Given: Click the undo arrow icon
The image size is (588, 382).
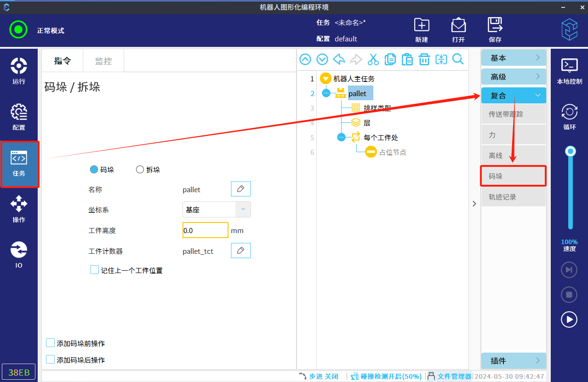Looking at the screenshot, I should [339, 59].
